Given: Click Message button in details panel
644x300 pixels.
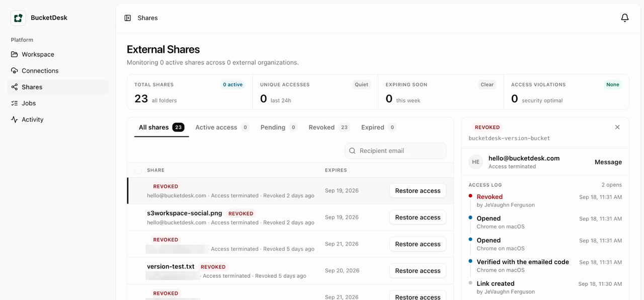Looking at the screenshot, I should point(608,162).
